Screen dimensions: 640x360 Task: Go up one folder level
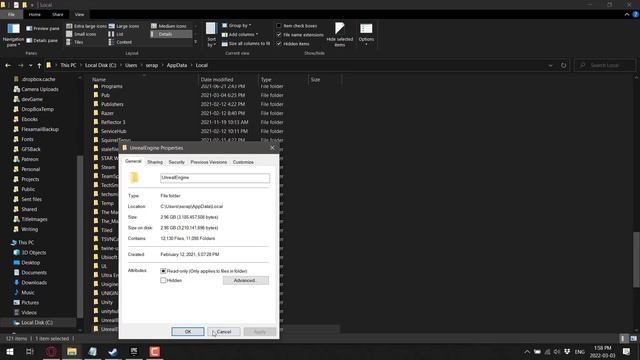click(x=39, y=65)
